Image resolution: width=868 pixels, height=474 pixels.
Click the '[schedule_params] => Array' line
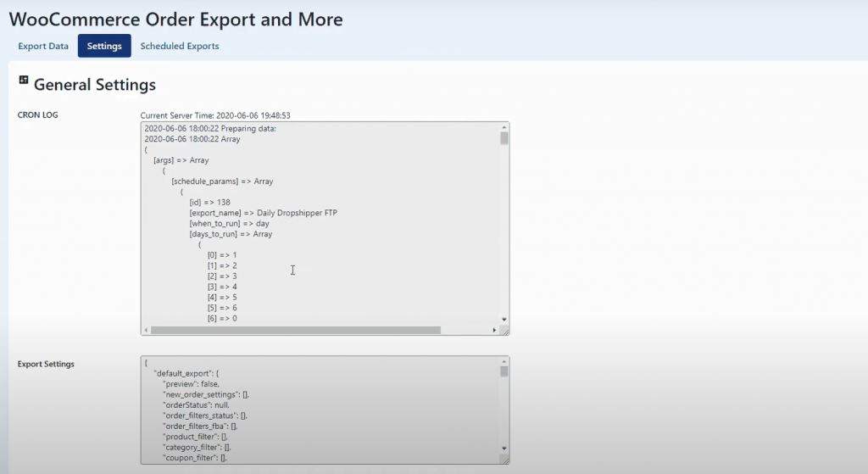coord(223,181)
